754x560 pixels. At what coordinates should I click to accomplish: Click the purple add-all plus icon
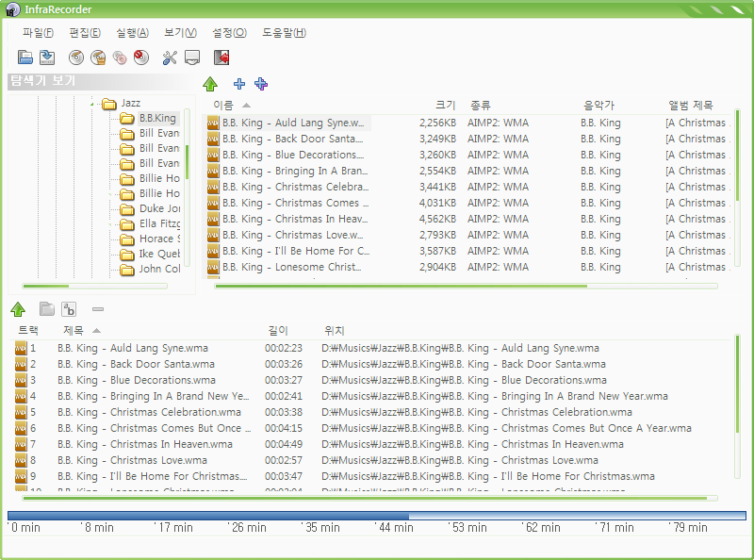(x=261, y=84)
